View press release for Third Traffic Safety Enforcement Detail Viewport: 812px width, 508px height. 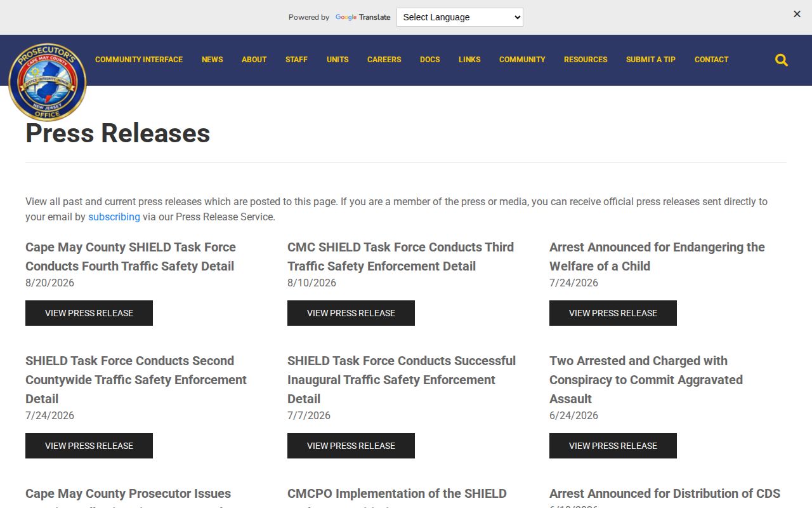pos(351,313)
